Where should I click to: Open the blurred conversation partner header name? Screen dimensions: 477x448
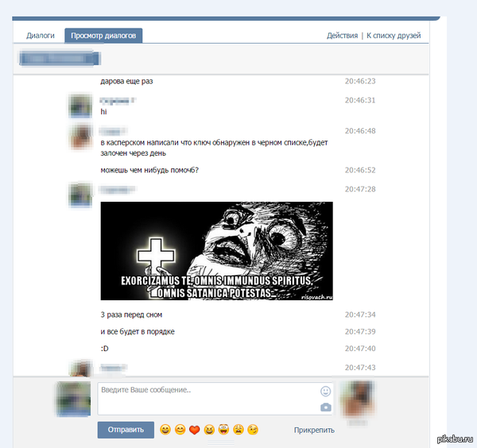60,58
